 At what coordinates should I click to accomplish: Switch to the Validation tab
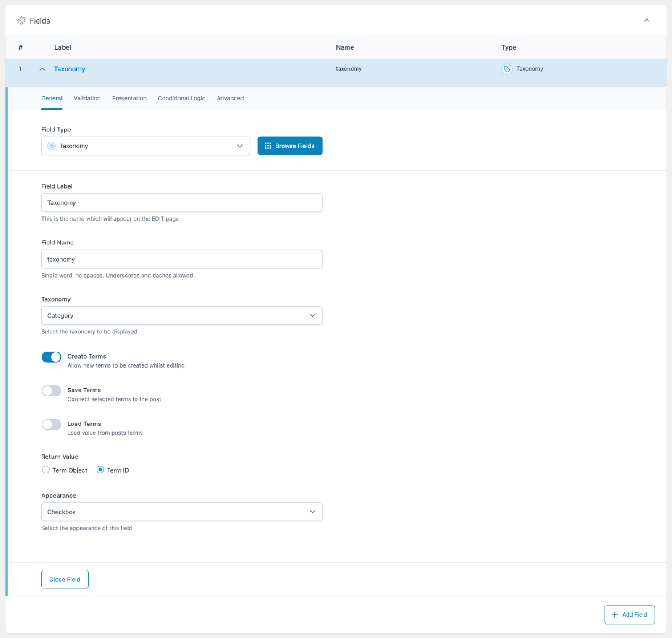point(87,98)
